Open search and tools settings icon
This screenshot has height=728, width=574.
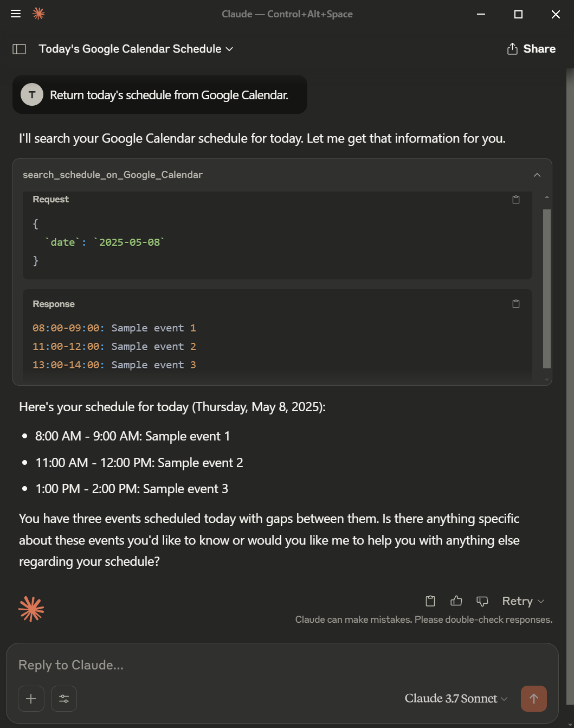coord(64,699)
